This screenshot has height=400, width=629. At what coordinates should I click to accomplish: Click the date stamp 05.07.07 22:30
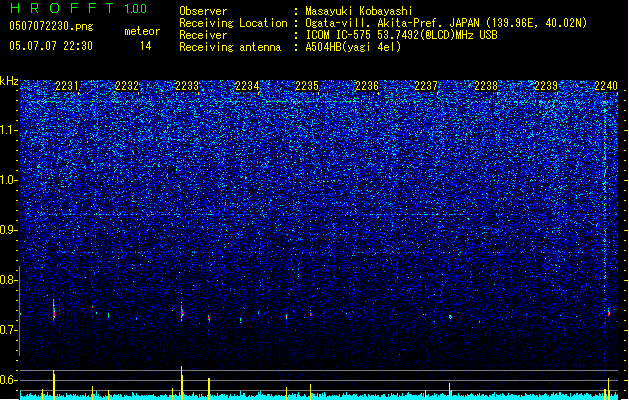(51, 46)
